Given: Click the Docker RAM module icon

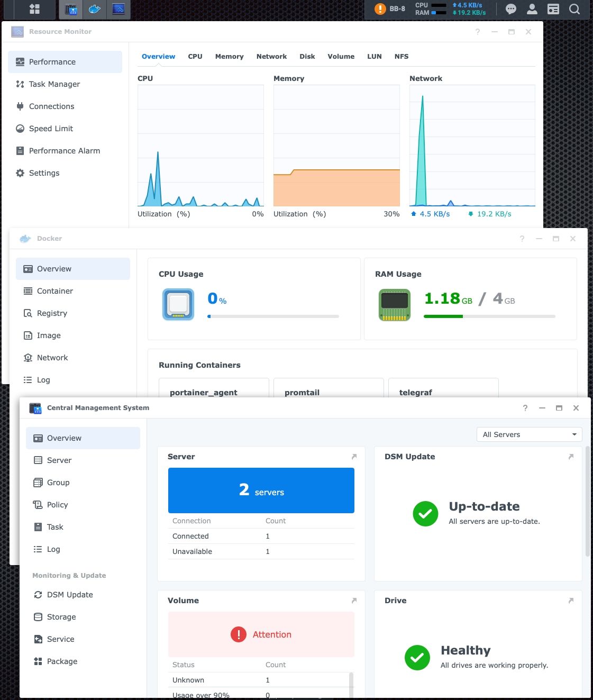Looking at the screenshot, I should 395,304.
